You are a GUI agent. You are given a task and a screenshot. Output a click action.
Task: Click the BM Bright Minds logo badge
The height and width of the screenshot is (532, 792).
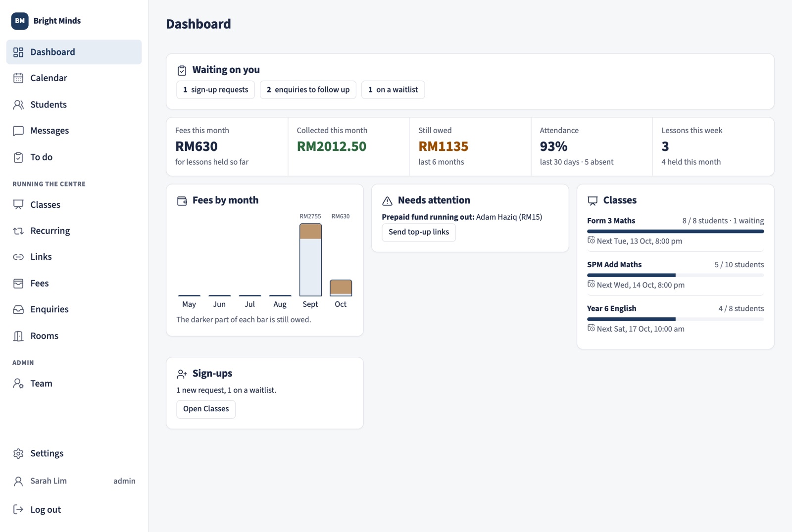coord(20,21)
